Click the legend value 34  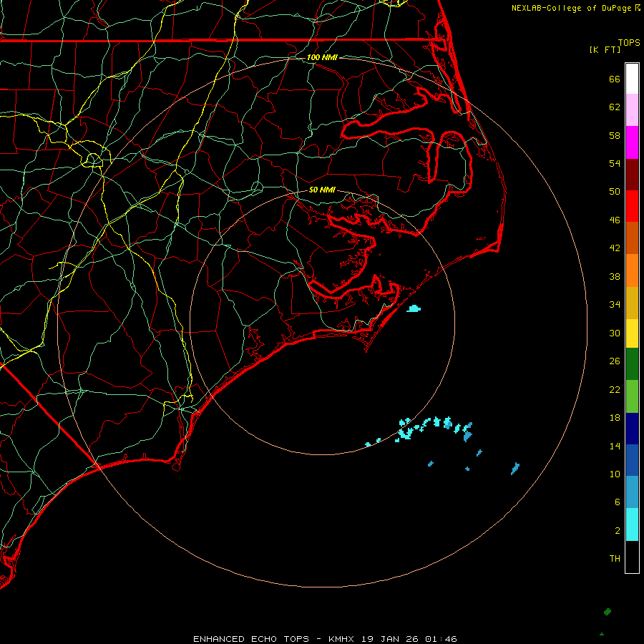(615, 305)
